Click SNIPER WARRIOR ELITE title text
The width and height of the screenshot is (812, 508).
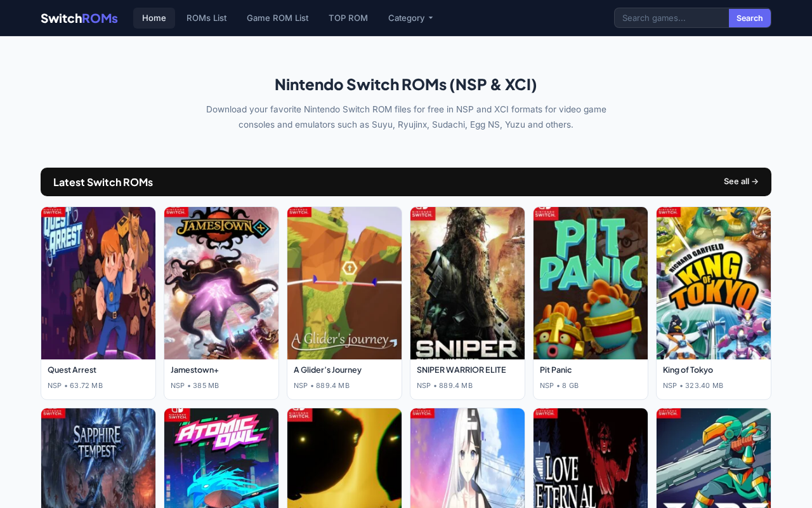[461, 370]
